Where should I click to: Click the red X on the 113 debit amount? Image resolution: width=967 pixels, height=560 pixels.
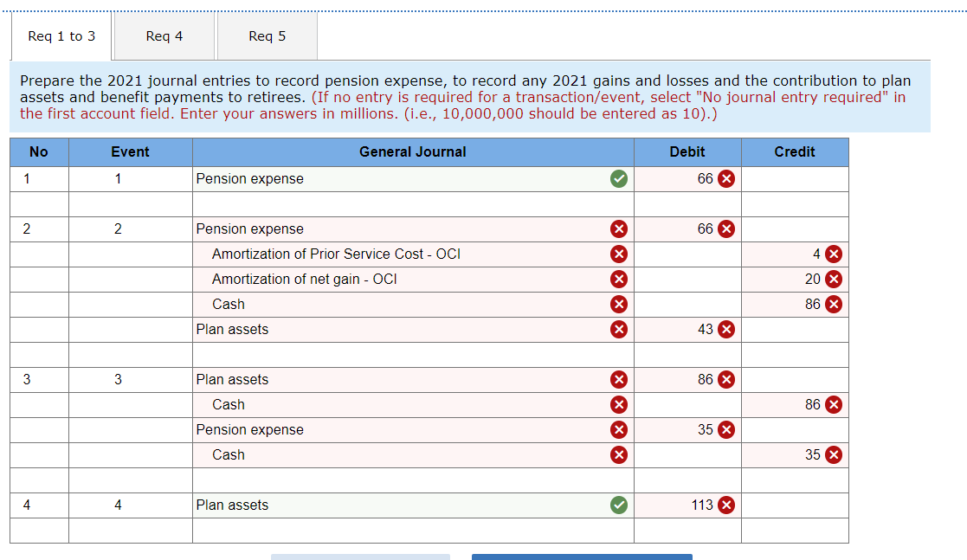(725, 505)
